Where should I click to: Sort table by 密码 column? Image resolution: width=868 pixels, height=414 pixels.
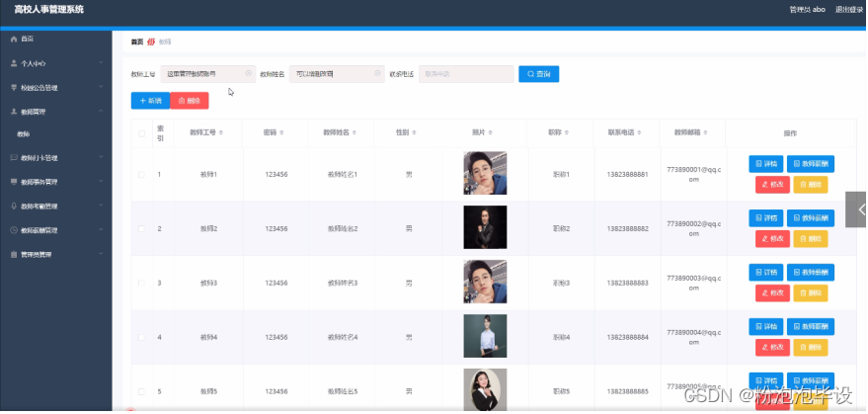click(281, 133)
